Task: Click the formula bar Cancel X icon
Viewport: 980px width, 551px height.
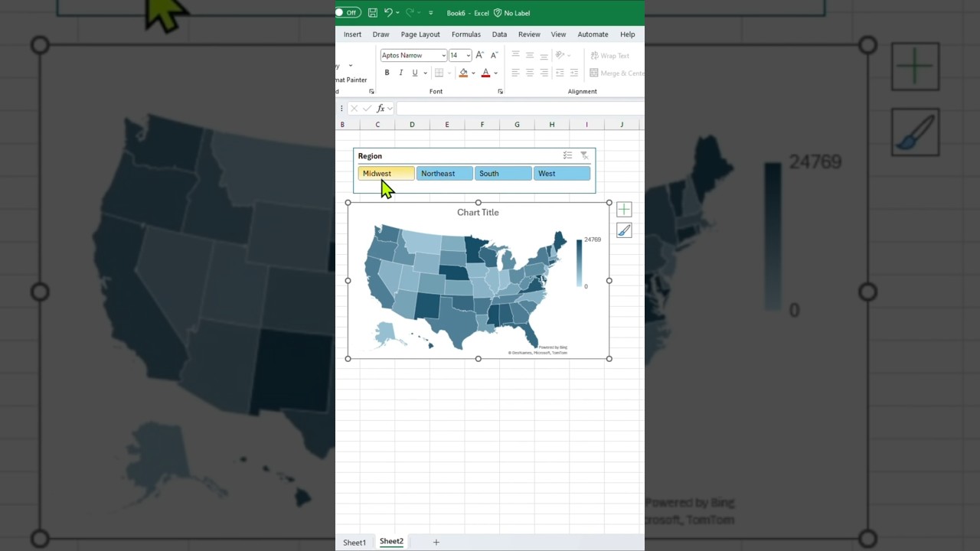Action: pos(354,109)
